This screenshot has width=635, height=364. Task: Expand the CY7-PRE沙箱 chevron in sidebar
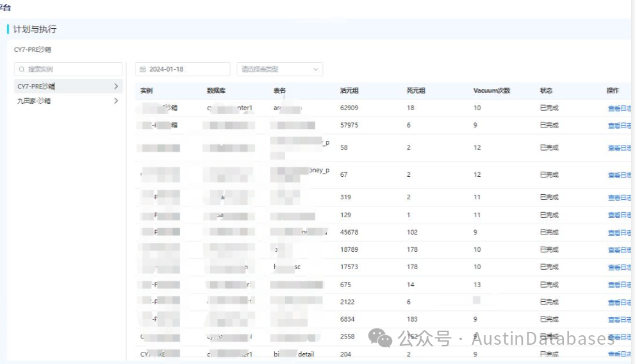116,87
